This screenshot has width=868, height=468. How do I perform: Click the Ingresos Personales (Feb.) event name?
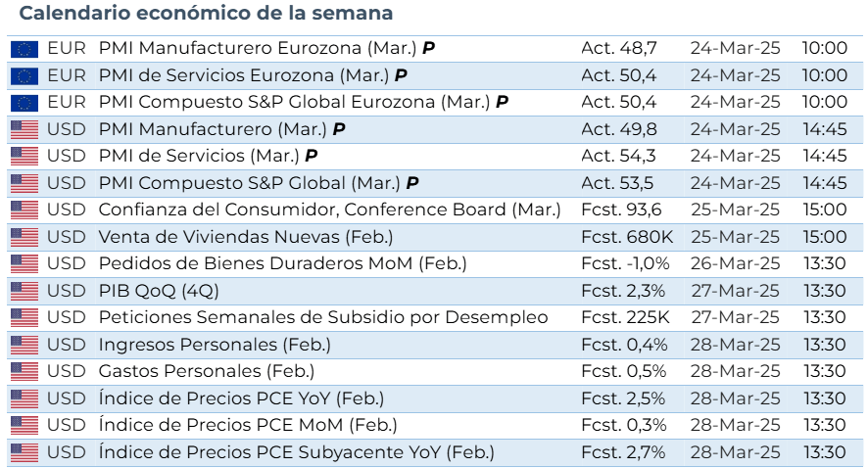[x=215, y=345]
